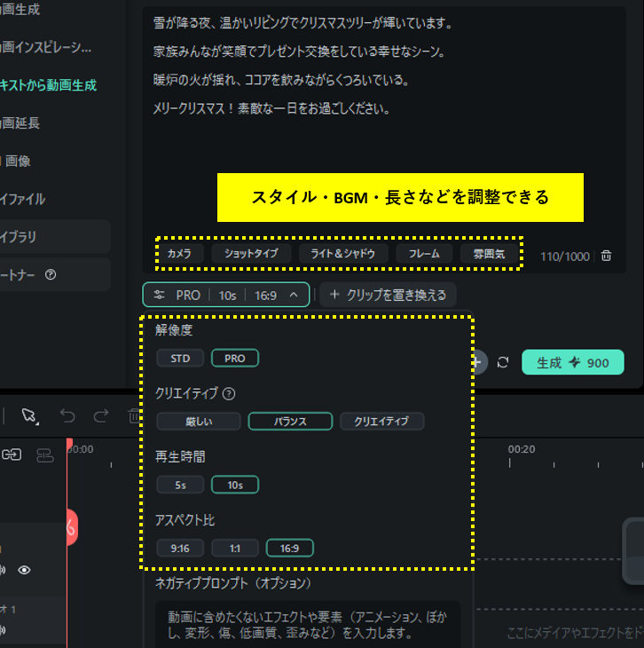Set playback duration to 10s
The width and height of the screenshot is (644, 648).
(235, 486)
